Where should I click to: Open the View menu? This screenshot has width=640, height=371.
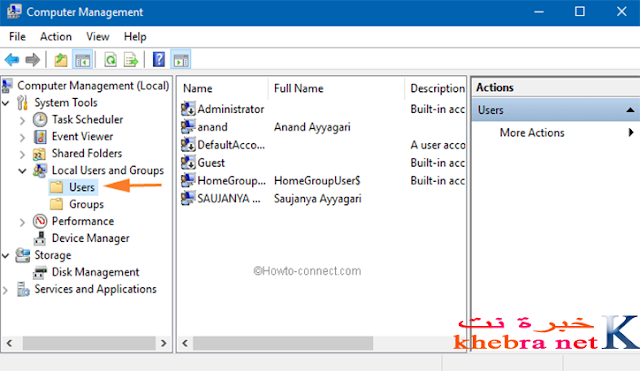(x=98, y=37)
